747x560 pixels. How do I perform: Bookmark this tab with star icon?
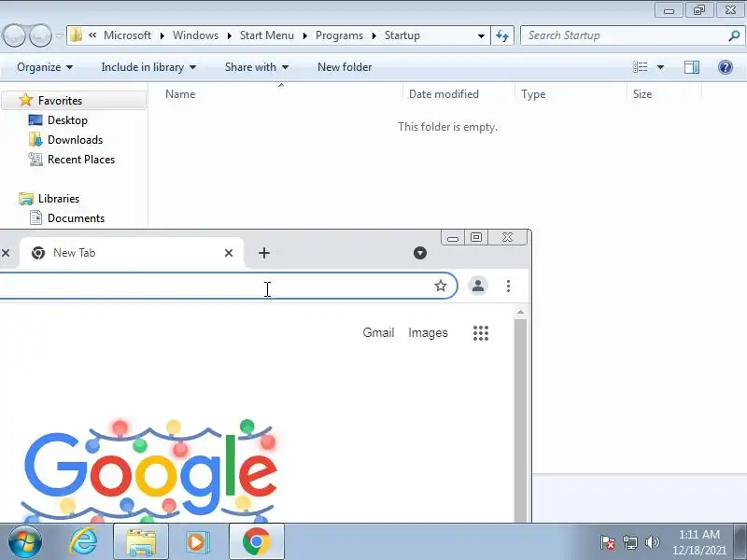click(x=441, y=286)
